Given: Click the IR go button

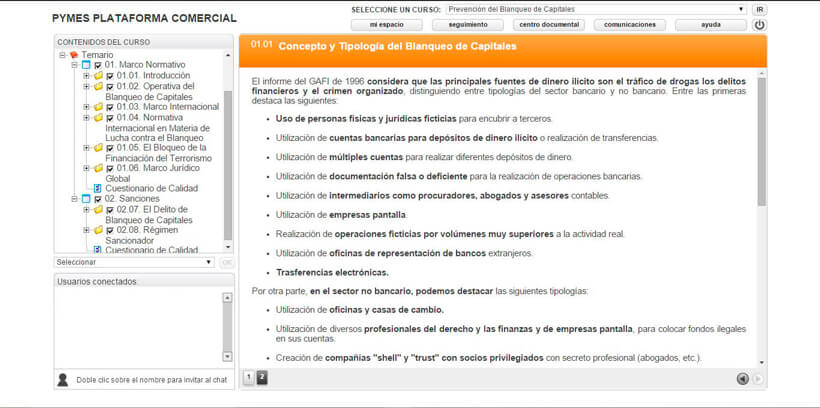Looking at the screenshot, I should (x=759, y=9).
